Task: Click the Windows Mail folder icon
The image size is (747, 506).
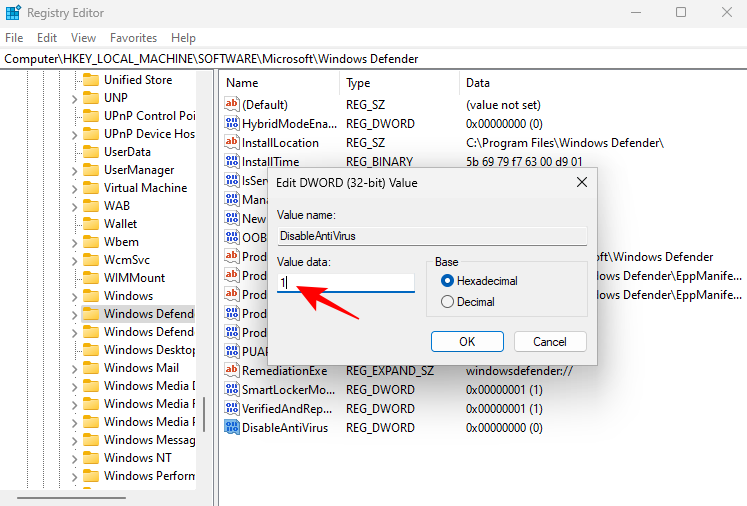Action: pos(91,368)
